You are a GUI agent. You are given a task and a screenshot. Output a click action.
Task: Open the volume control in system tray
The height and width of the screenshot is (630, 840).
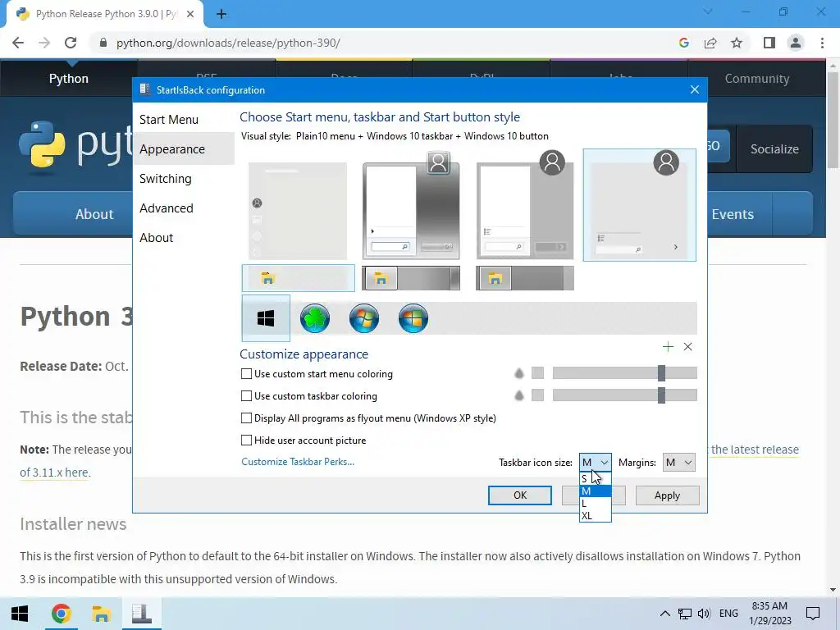coord(704,614)
